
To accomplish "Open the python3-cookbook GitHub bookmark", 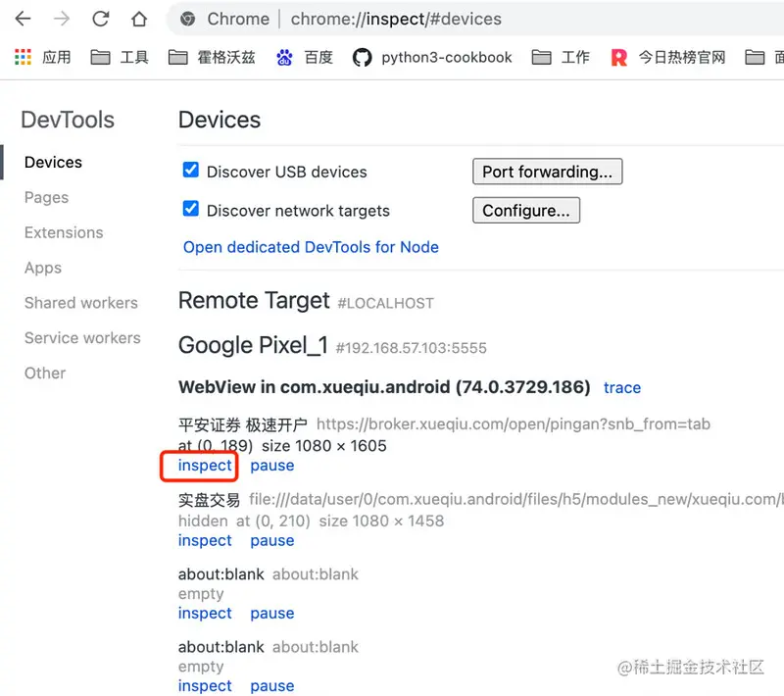I will coord(432,57).
